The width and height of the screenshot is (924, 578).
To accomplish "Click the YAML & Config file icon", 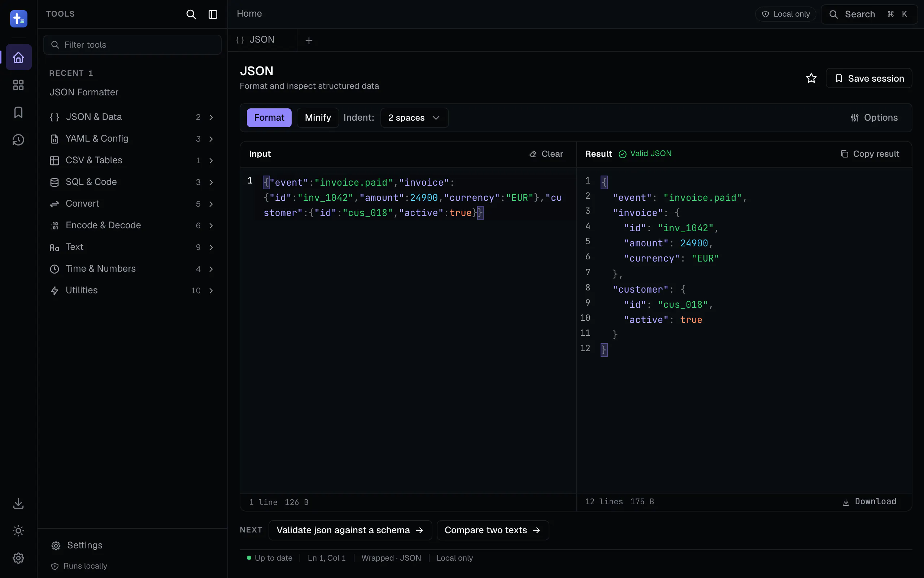I will [55, 139].
